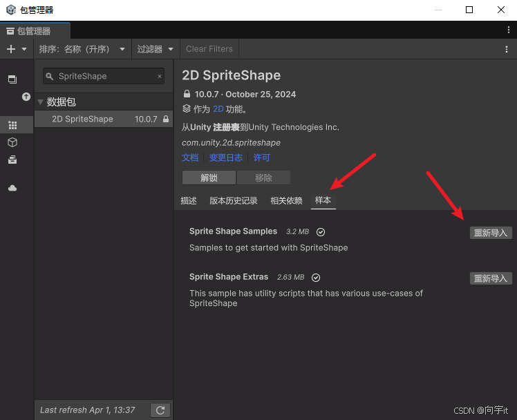Click the Unity icon in title bar

pos(11,10)
